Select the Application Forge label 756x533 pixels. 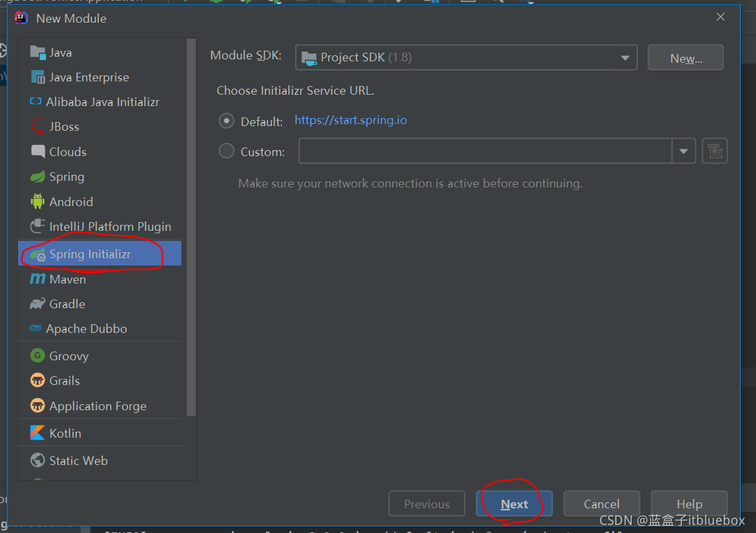point(98,406)
